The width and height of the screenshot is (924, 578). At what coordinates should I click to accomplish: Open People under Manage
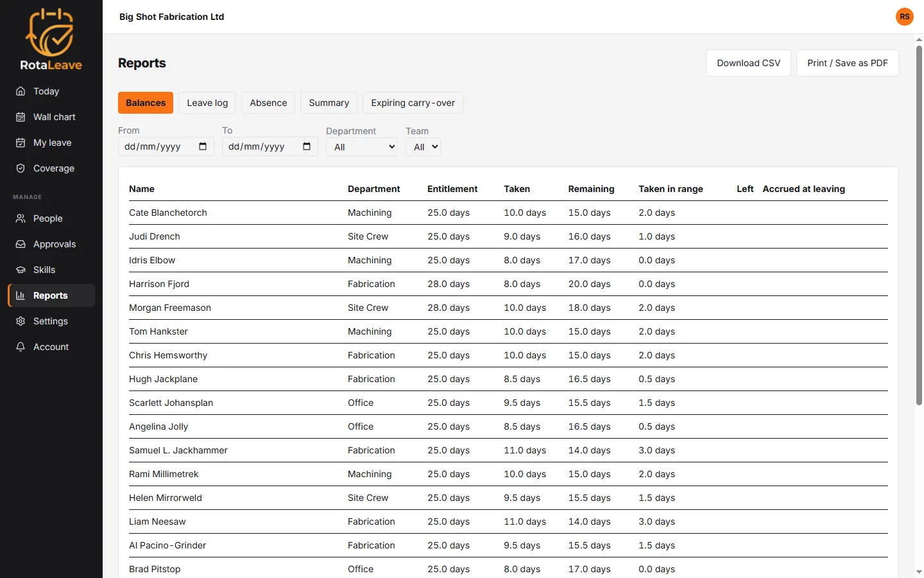(51, 218)
